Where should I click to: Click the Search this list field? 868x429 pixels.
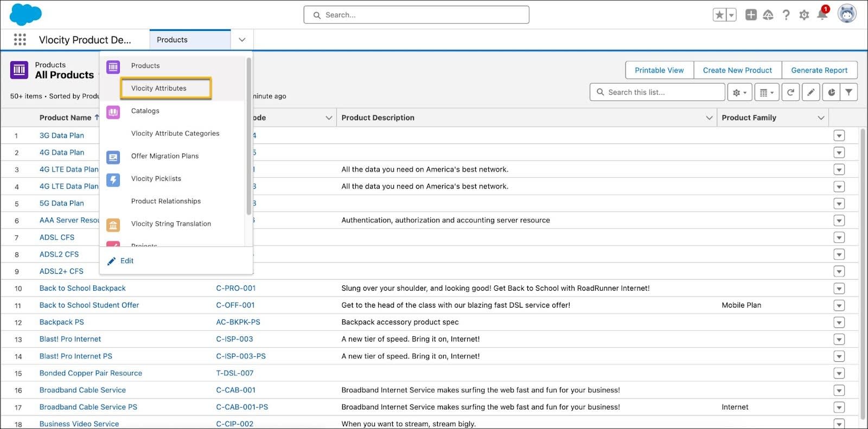coord(658,92)
